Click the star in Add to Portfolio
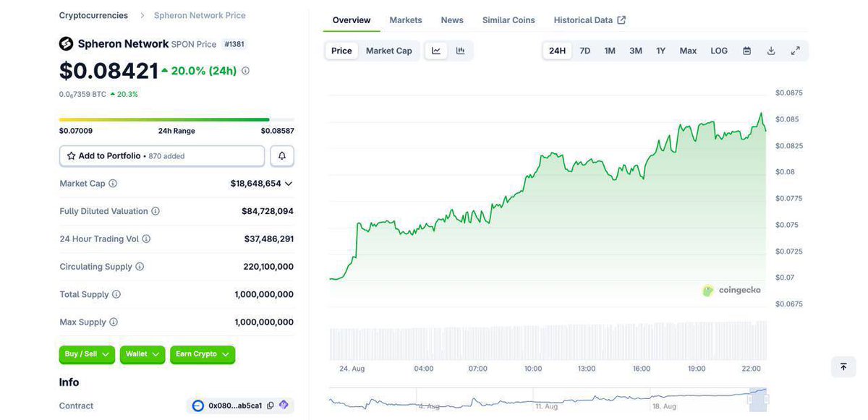 pos(72,156)
